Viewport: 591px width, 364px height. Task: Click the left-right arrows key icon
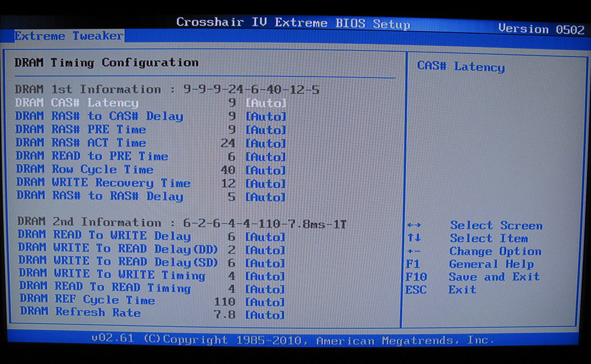coord(414,225)
